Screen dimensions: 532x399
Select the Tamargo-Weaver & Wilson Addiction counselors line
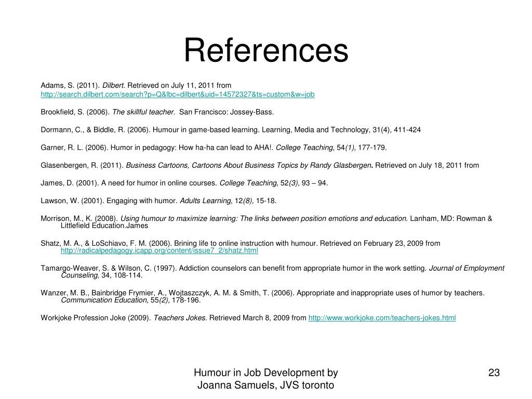[x=272, y=268]
